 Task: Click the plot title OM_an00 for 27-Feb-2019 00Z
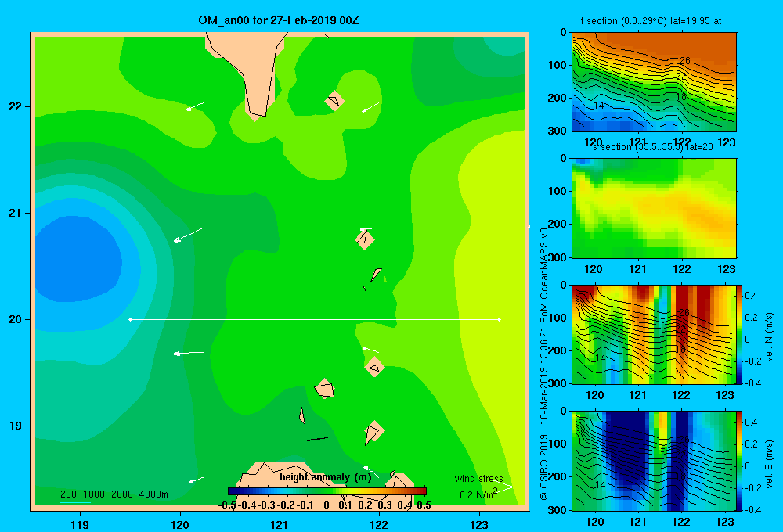[278, 20]
